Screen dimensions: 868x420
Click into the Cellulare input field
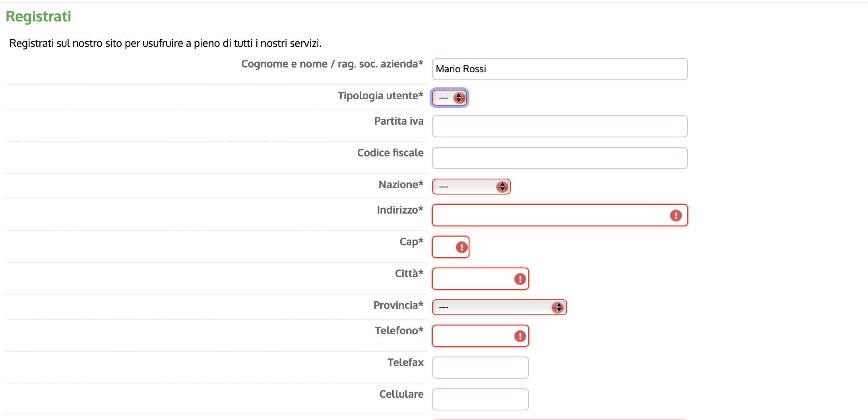coord(480,399)
